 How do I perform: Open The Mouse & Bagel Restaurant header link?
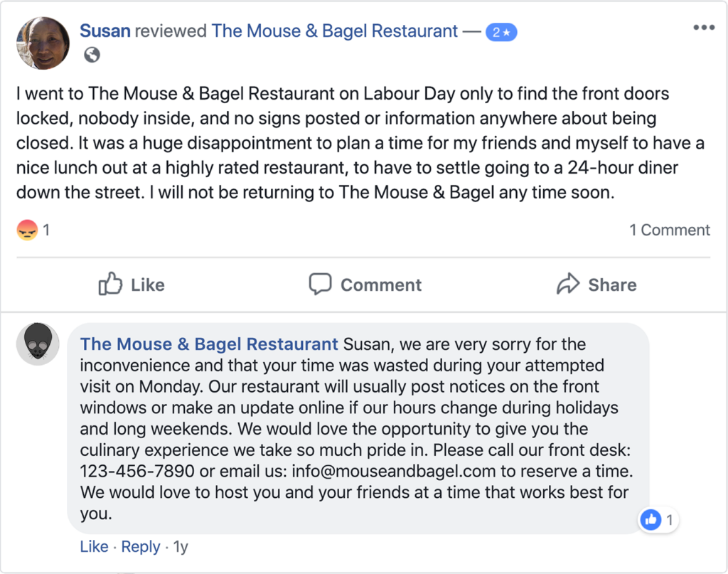point(335,31)
